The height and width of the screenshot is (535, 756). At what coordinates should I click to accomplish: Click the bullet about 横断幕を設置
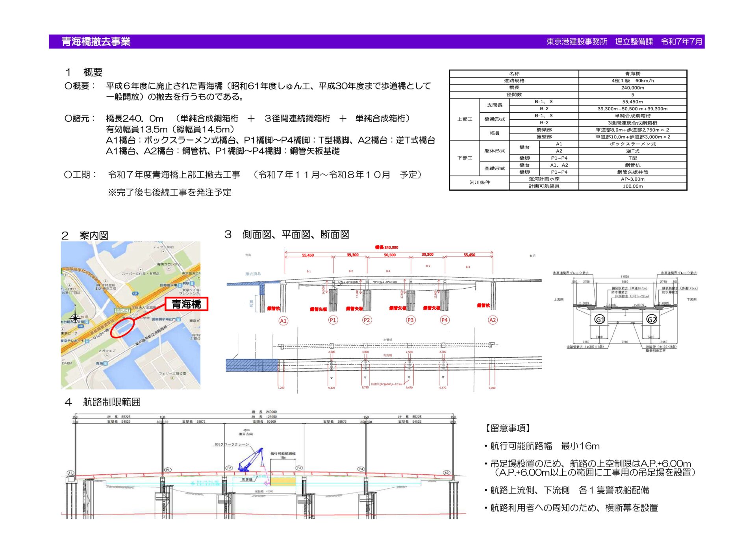click(x=571, y=508)
